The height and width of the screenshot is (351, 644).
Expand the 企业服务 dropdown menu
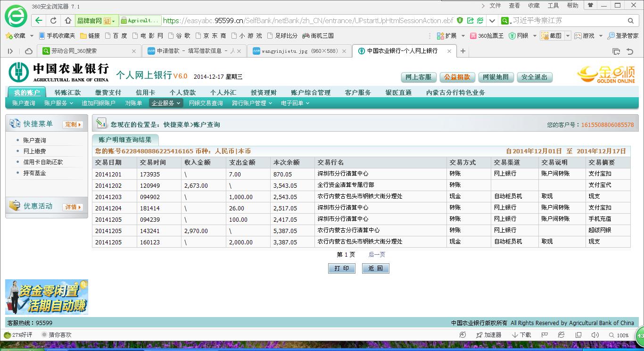pyautogui.click(x=165, y=103)
